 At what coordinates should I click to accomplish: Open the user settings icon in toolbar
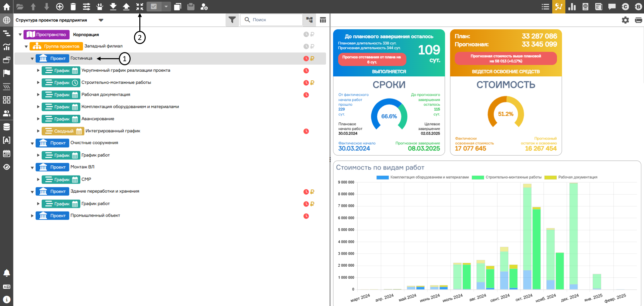click(204, 6)
